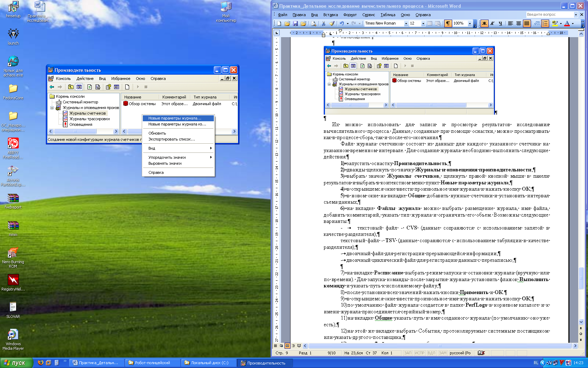Open the Nero Burning ROM desktop icon

[13, 257]
